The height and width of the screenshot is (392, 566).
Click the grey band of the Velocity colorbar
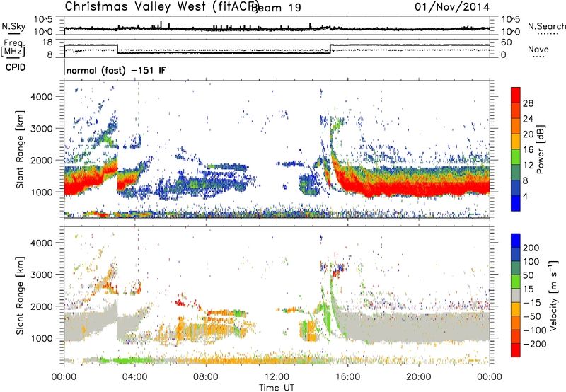tap(516, 295)
